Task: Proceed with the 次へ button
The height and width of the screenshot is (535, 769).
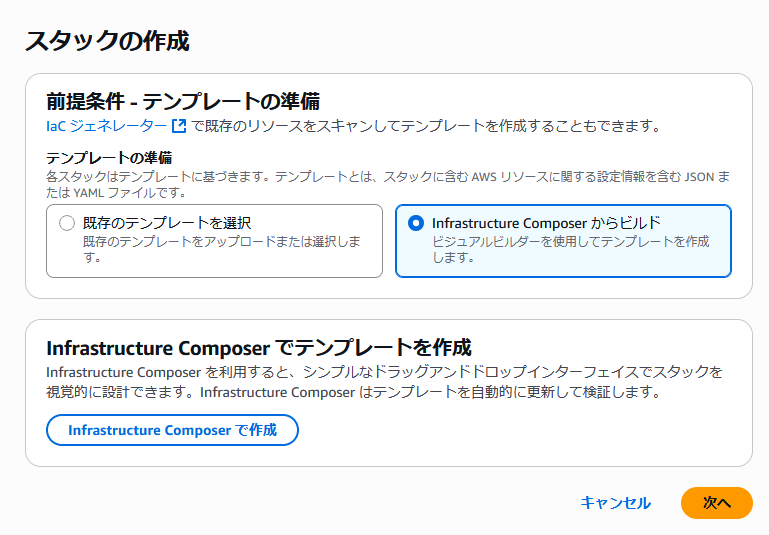Action: click(716, 503)
